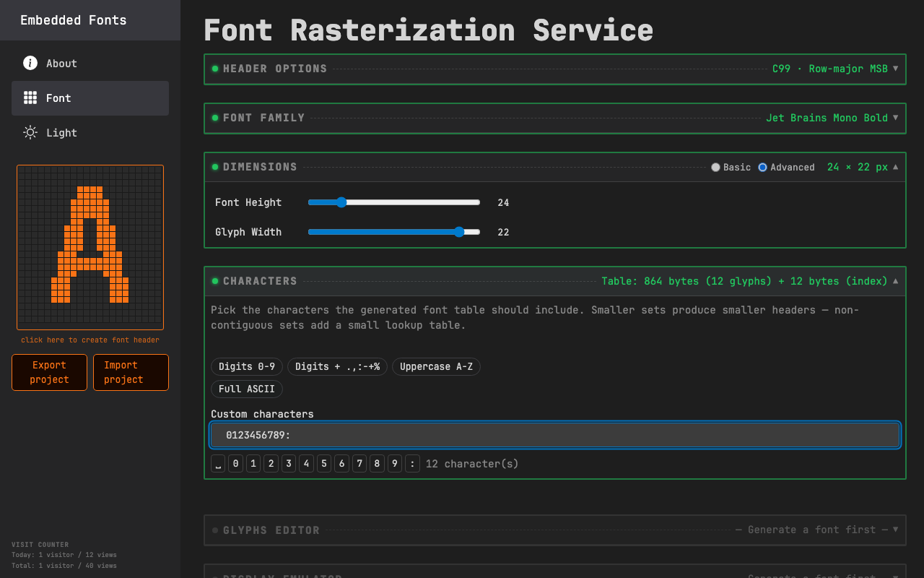Select the Uppercase A-Z preset
The height and width of the screenshot is (578, 924).
[436, 366]
